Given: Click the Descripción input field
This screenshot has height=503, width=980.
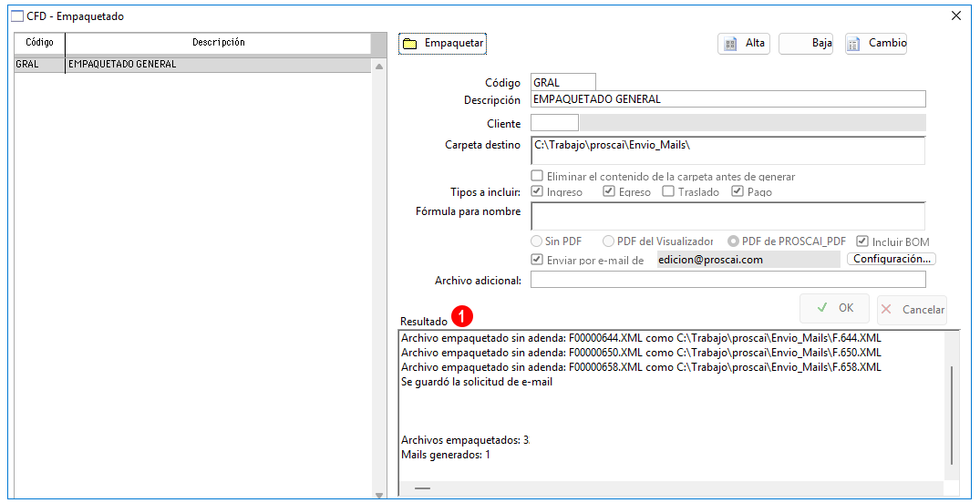Looking at the screenshot, I should [x=728, y=98].
